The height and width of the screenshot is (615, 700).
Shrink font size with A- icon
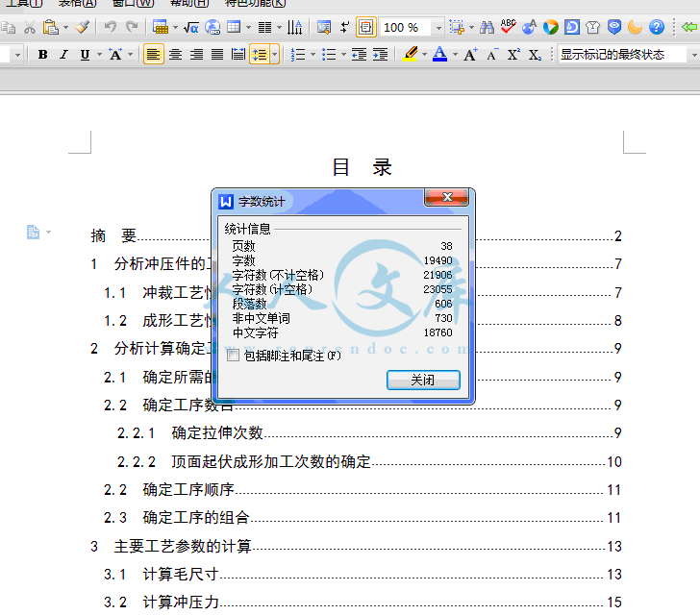coord(492,55)
